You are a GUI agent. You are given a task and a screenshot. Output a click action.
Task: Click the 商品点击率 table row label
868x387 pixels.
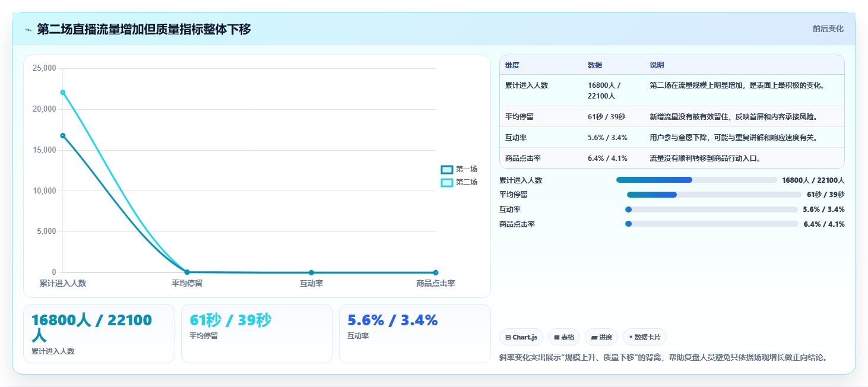(523, 158)
